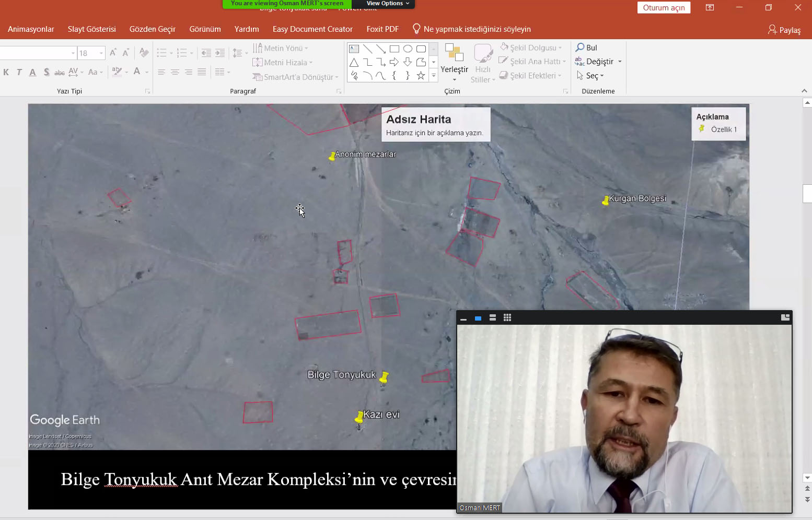Open the Slayt Gösterisi ribbon tab
Viewport: 812px width, 520px height.
(91, 29)
